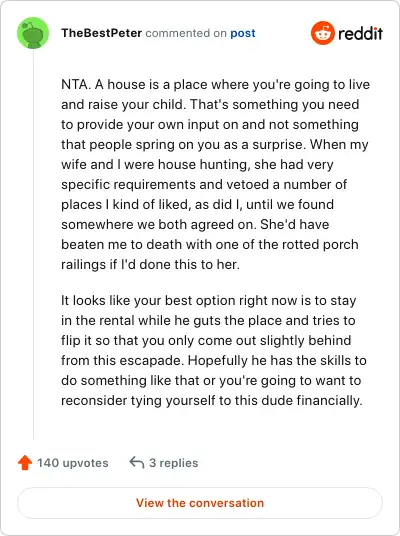Open the "3 replies" label

coord(174,463)
